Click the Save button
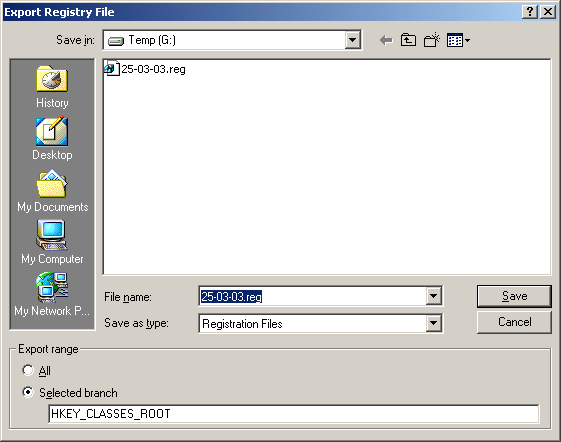Image resolution: width=561 pixels, height=442 pixels. point(514,296)
